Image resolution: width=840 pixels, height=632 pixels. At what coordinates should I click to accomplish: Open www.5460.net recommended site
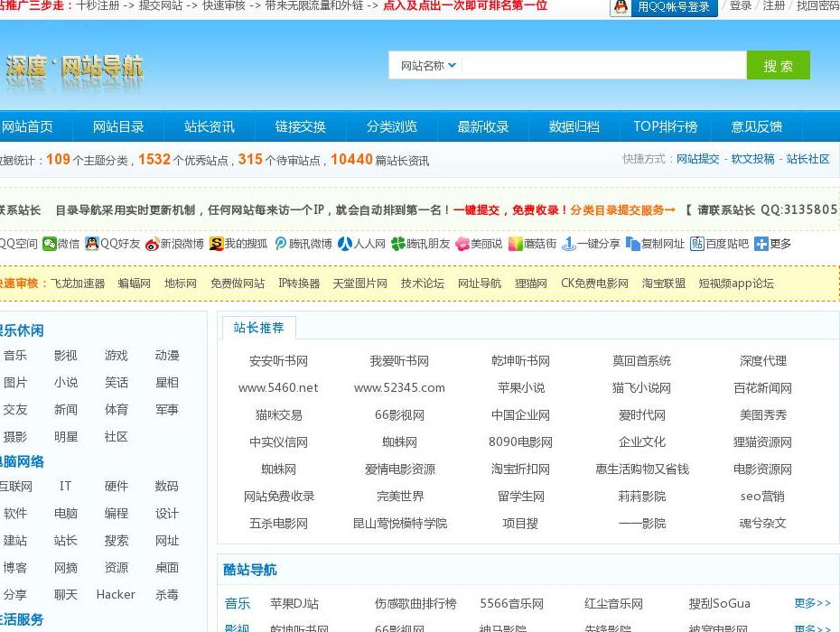278,387
